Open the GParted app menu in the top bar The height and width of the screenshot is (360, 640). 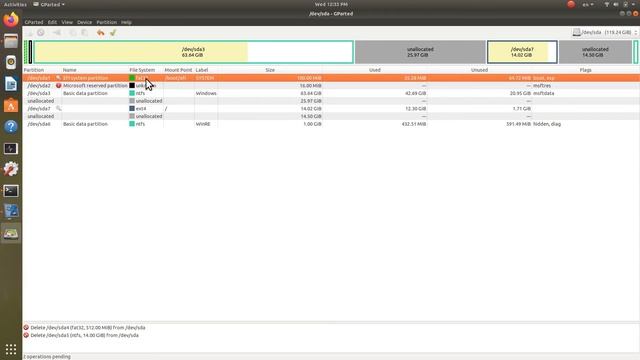click(49, 4)
